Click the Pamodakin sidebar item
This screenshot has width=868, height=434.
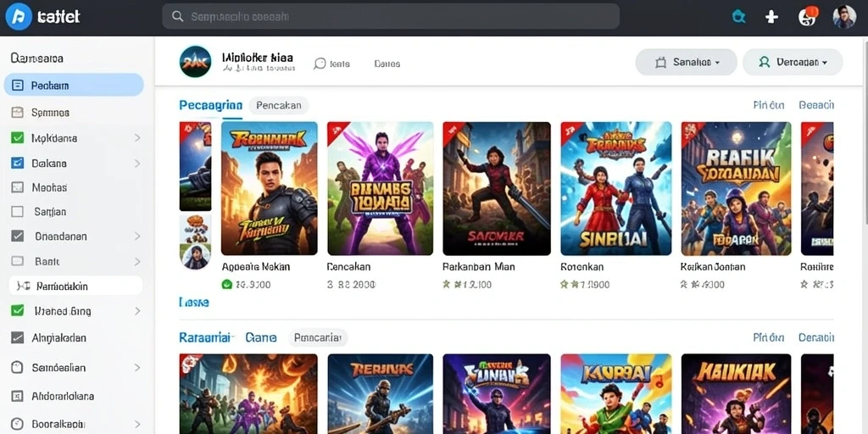click(75, 287)
